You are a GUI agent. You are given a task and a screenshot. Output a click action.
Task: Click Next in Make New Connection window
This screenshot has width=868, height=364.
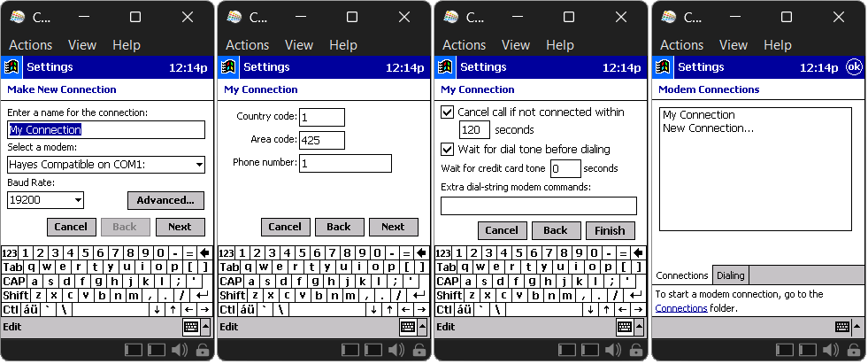(x=180, y=227)
